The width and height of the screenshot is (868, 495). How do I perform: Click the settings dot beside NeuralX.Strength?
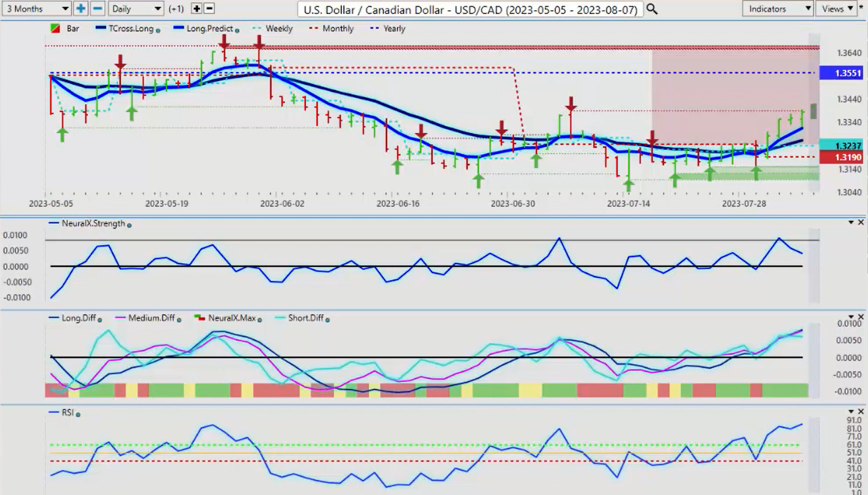click(x=129, y=224)
